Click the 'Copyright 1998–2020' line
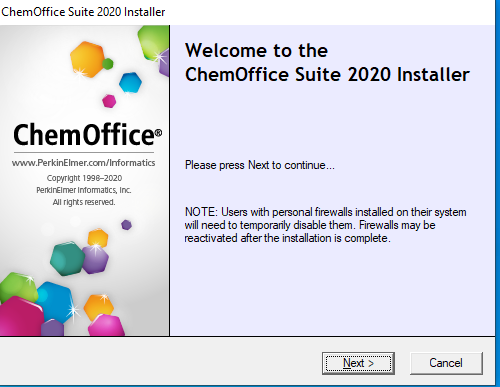Image resolution: width=500 pixels, height=387 pixels. click(84, 178)
